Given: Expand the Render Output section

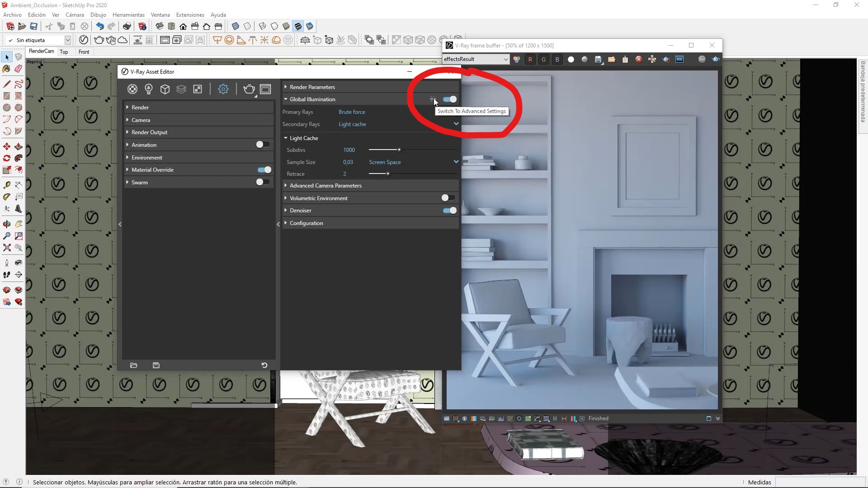Looking at the screenshot, I should tap(149, 132).
